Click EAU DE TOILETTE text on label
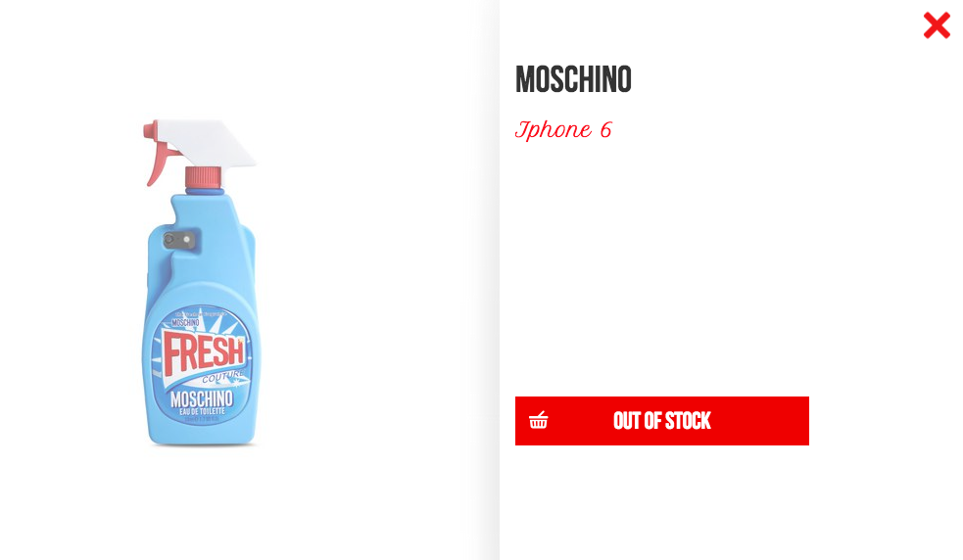The width and height of the screenshot is (963, 560). pos(202,412)
